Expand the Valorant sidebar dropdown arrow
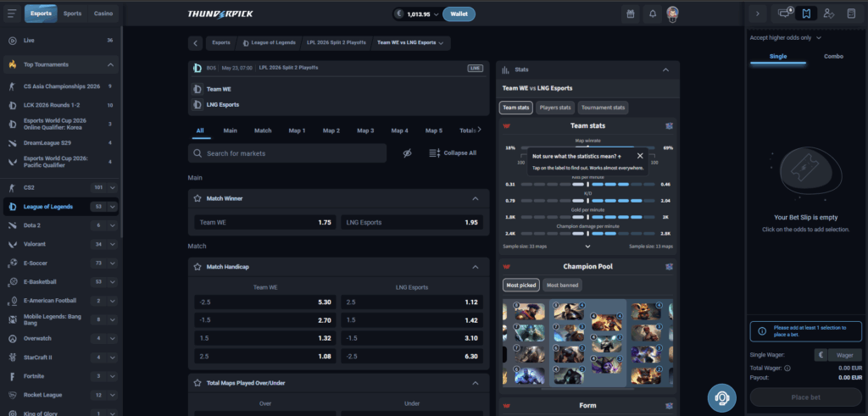This screenshot has height=416, width=868. (113, 244)
